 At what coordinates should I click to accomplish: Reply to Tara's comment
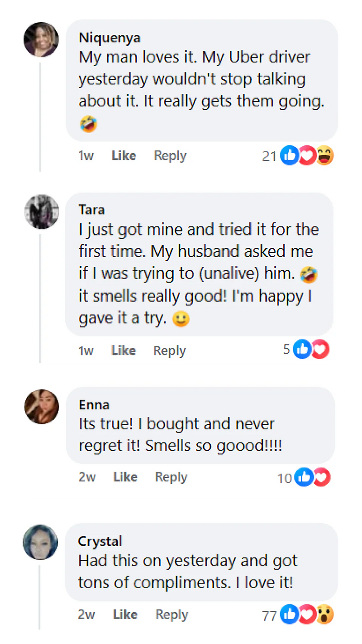tap(170, 351)
